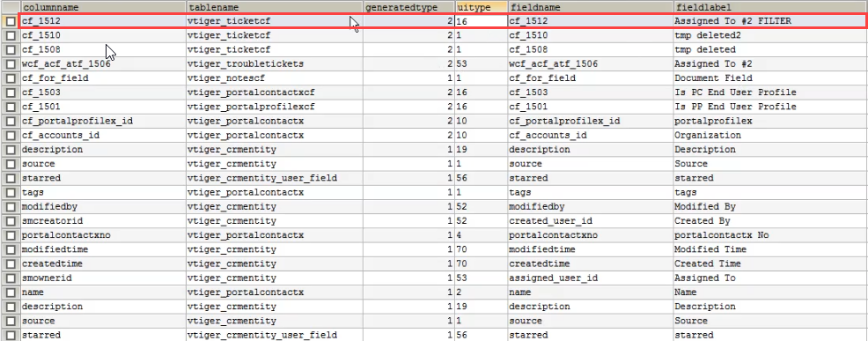Click the 'vtiger_portalprofilexcf' tablename cell
The image size is (868, 341).
pyautogui.click(x=275, y=107)
